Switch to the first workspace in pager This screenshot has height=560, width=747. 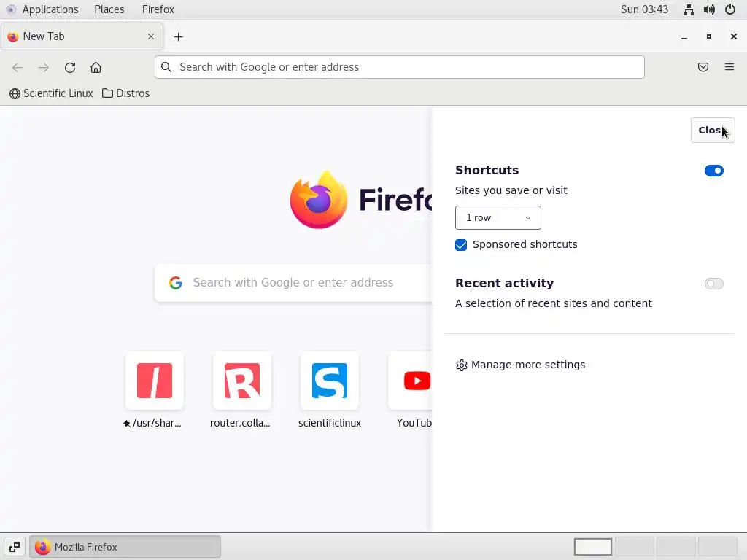tap(593, 547)
